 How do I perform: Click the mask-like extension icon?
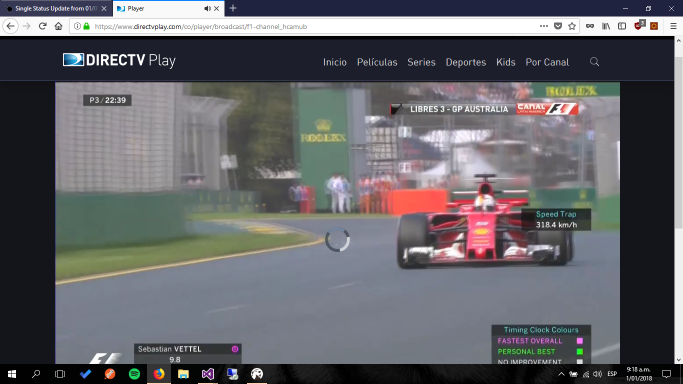590,26
